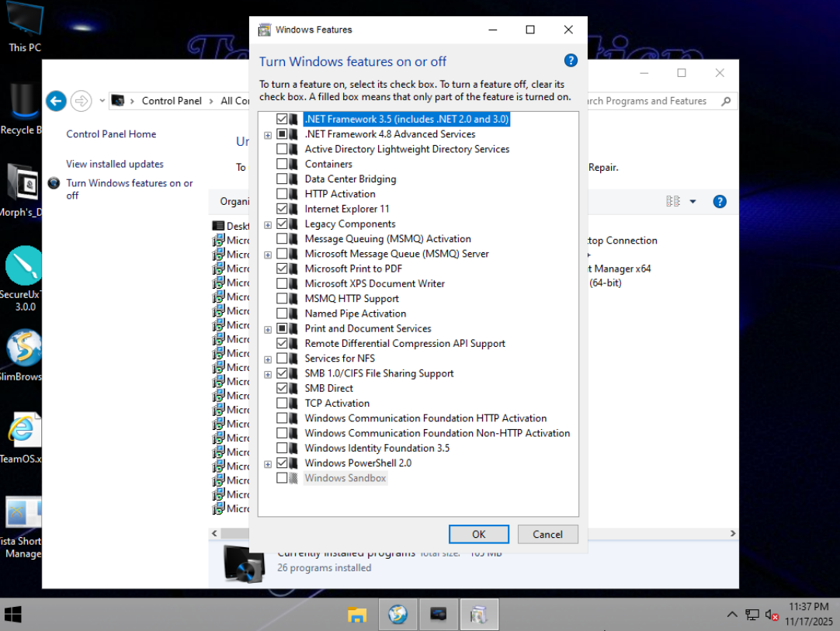Open the View installed updates link

tap(115, 164)
